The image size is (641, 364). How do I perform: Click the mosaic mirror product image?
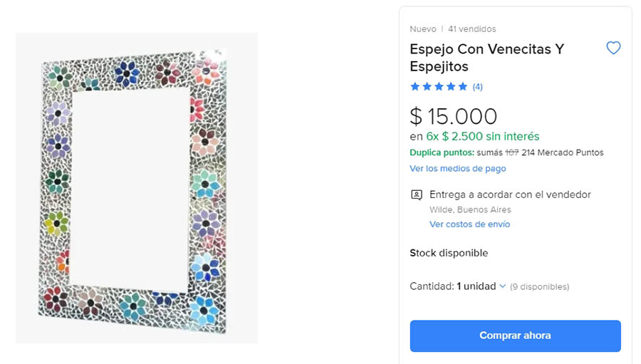[137, 188]
